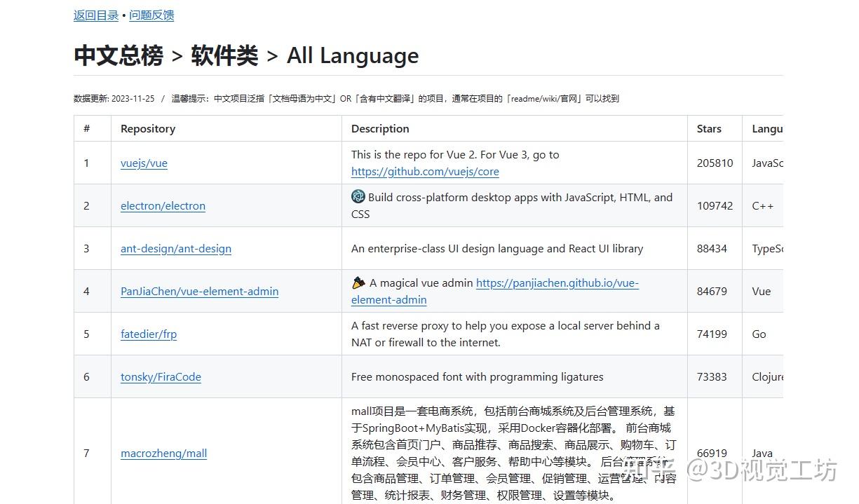
Task: Open the github.com/vuejs/core link in row 1
Action: [x=424, y=172]
